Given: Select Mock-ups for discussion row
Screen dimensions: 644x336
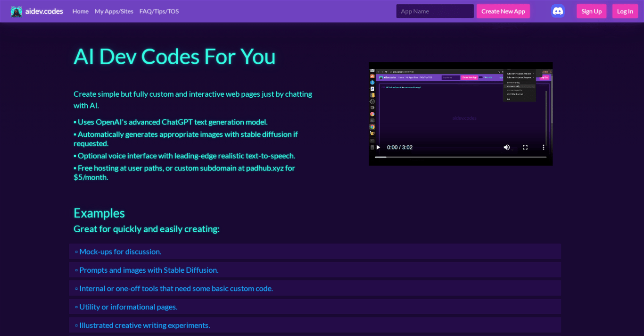Looking at the screenshot, I should (x=315, y=252).
